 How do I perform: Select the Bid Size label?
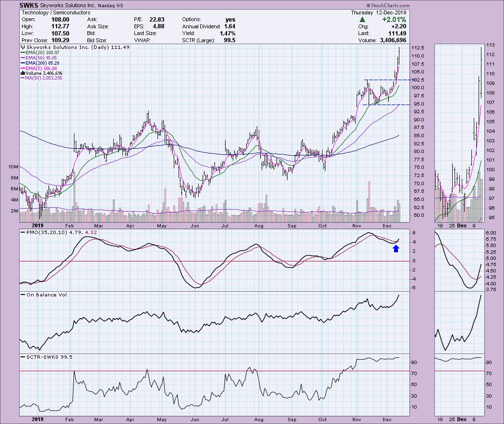[x=97, y=40]
